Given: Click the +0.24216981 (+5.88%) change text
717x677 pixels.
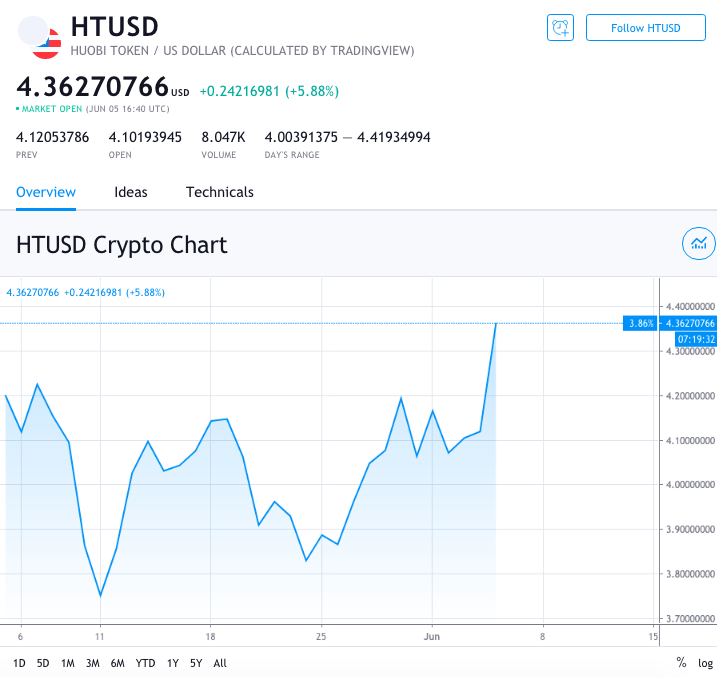Looking at the screenshot, I should (269, 91).
